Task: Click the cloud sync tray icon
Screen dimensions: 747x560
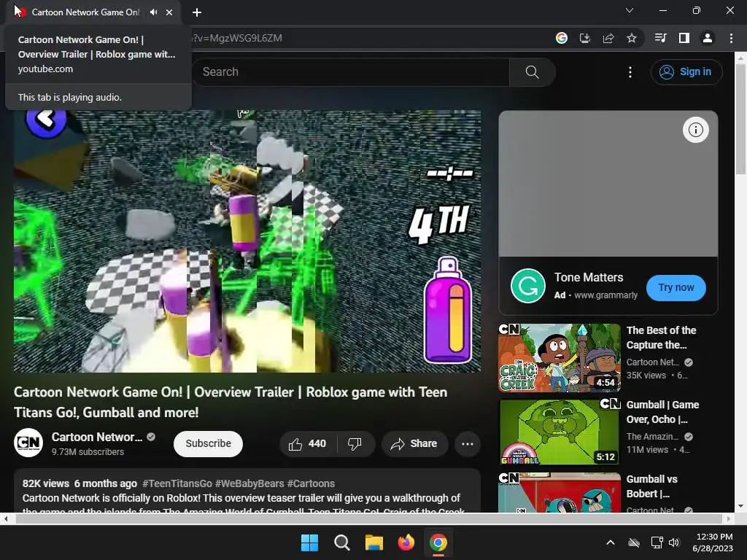Action: [634, 542]
